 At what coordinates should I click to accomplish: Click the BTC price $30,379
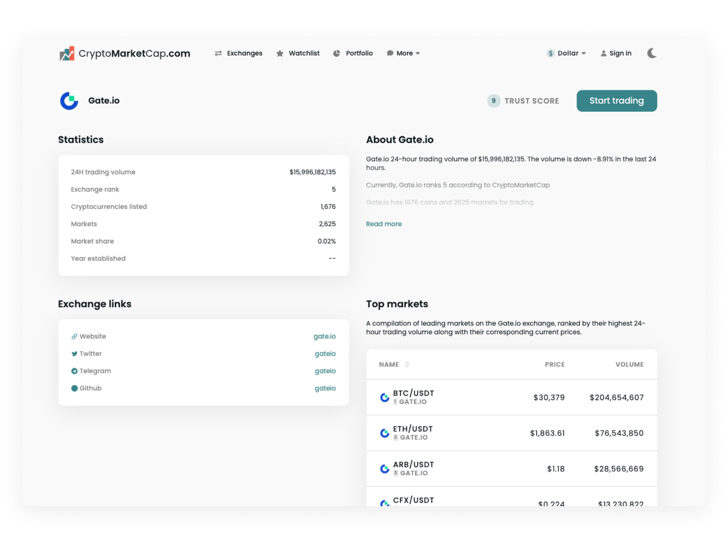(549, 397)
